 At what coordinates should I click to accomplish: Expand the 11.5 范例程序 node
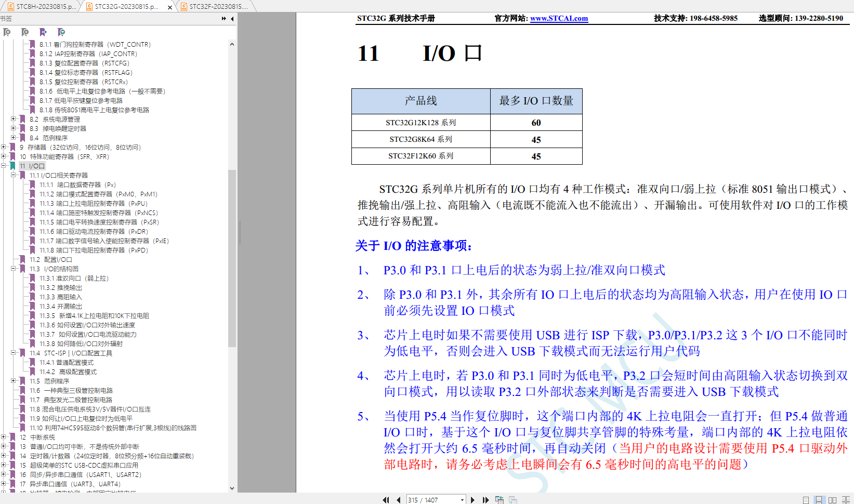click(x=14, y=381)
